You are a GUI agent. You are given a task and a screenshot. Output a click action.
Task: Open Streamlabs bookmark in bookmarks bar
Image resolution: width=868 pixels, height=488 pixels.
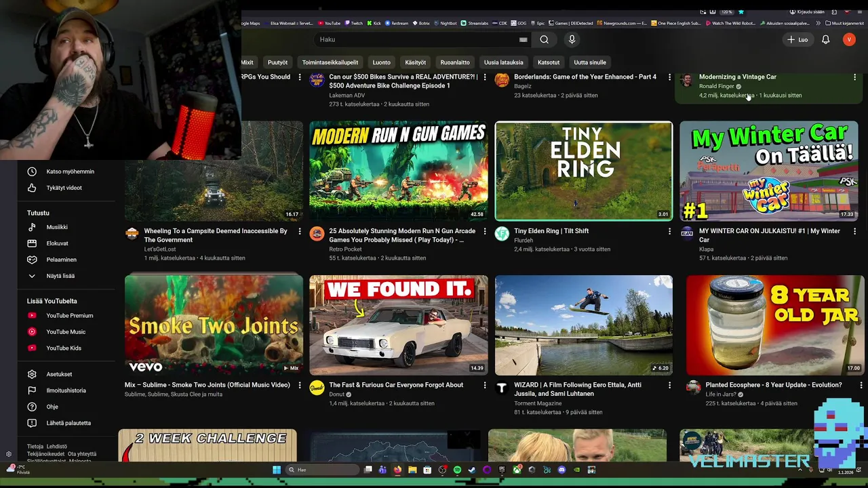coord(474,23)
